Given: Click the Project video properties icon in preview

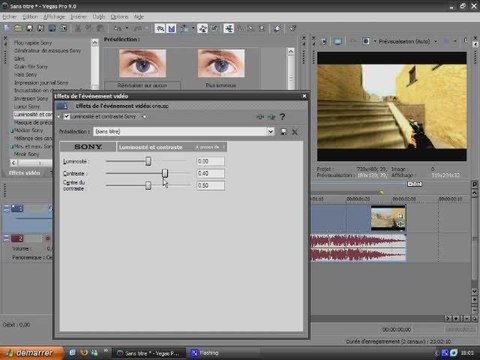Looking at the screenshot, I should [324, 42].
